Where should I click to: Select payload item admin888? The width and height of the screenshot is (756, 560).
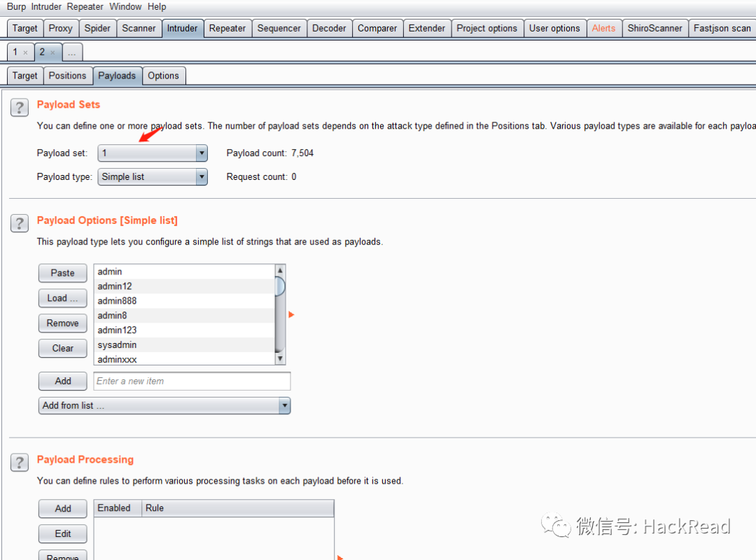[x=184, y=301]
